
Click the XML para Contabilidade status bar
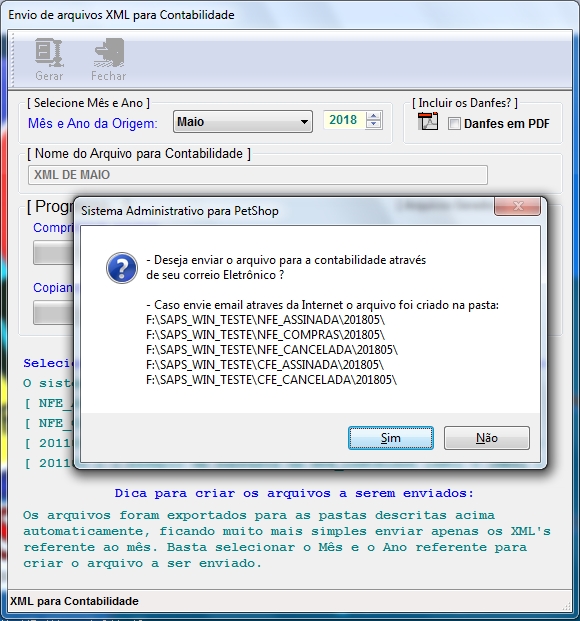74,601
